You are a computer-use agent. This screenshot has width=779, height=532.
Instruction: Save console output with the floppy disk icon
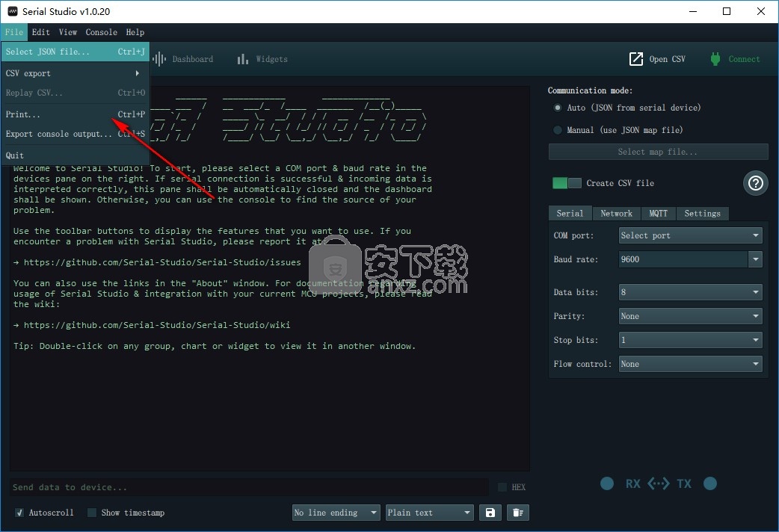[490, 513]
